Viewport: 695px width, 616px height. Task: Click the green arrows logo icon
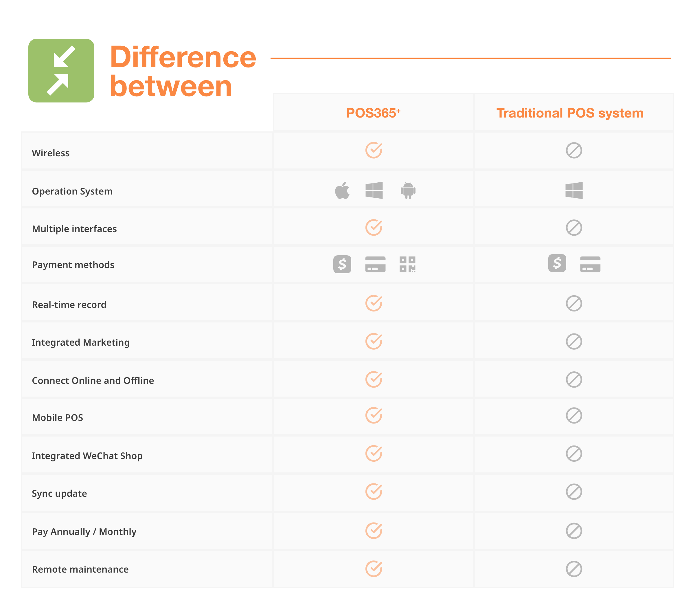pos(61,70)
